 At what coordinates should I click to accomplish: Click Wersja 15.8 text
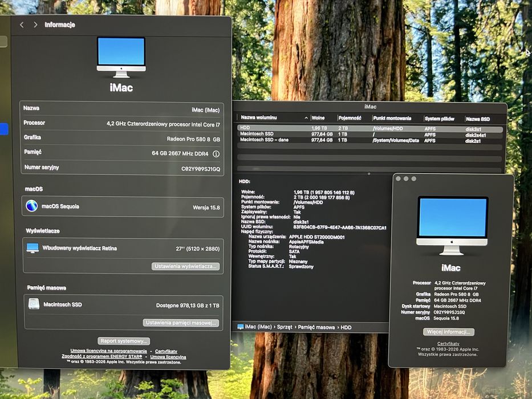pos(206,207)
